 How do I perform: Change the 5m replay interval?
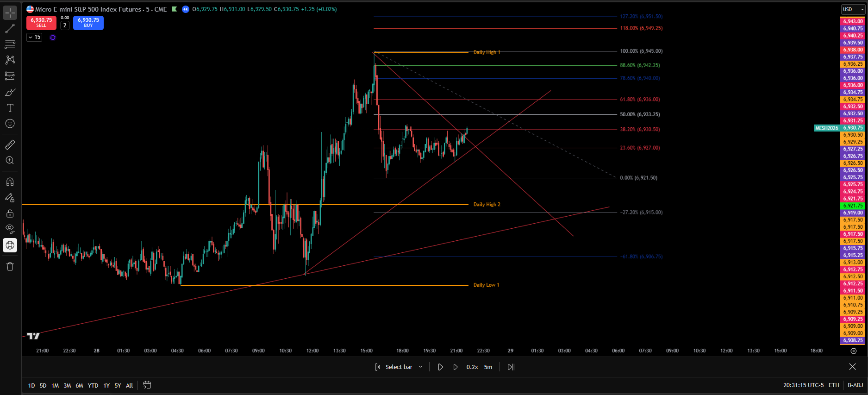tap(488, 367)
